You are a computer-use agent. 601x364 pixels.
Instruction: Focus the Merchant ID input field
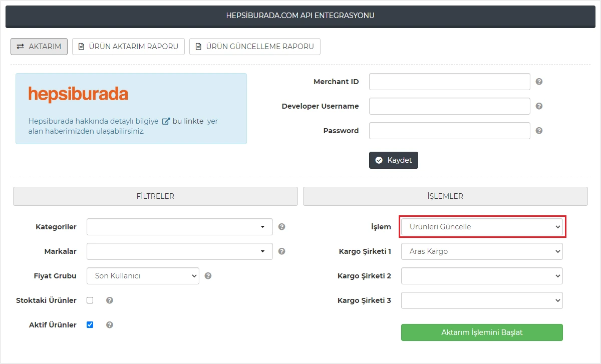449,82
